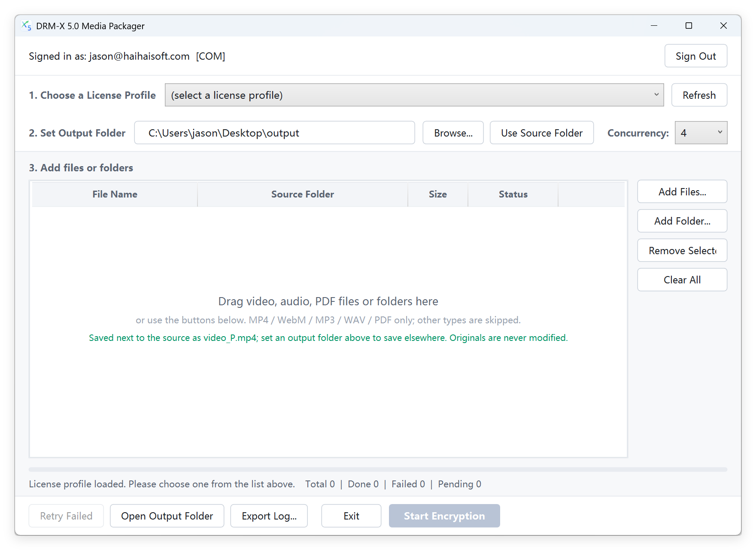Image resolution: width=756 pixels, height=550 pixels.
Task: Start Encryption of queued files
Action: click(x=444, y=516)
